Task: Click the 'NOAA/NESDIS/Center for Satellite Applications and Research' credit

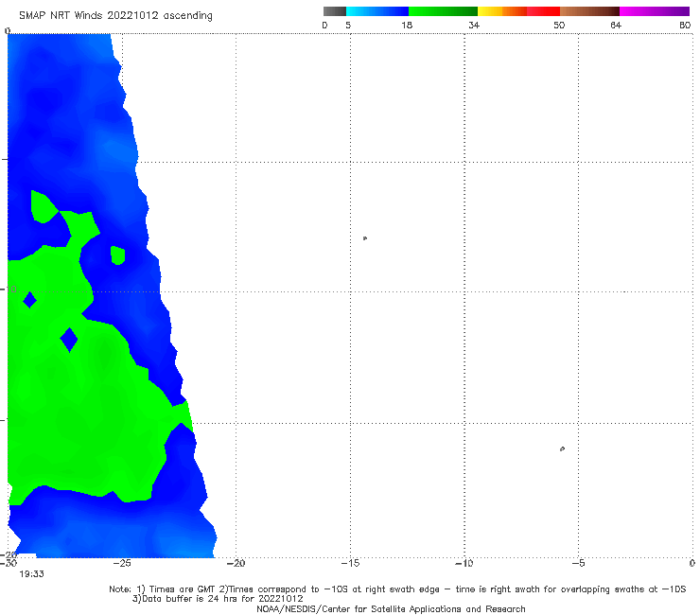Action: (x=391, y=608)
